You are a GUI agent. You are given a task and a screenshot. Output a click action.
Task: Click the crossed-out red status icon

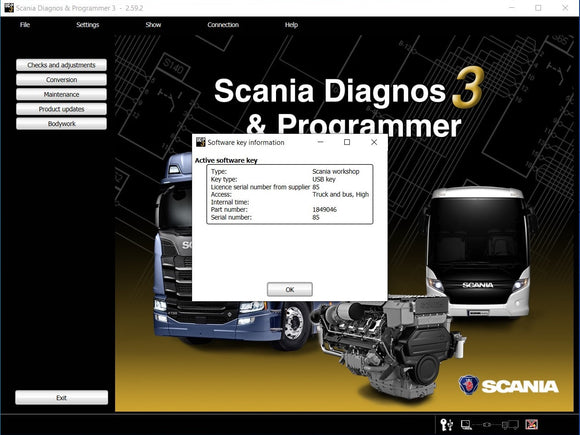(532, 424)
